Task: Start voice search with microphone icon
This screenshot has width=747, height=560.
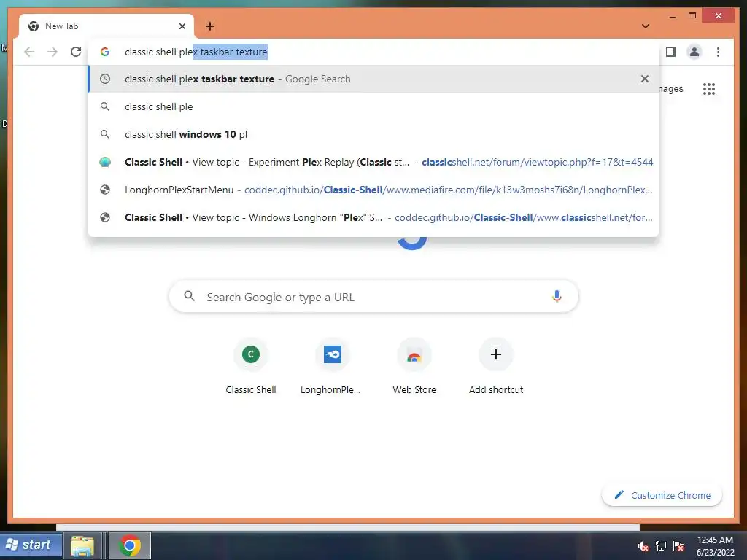Action: (557, 297)
